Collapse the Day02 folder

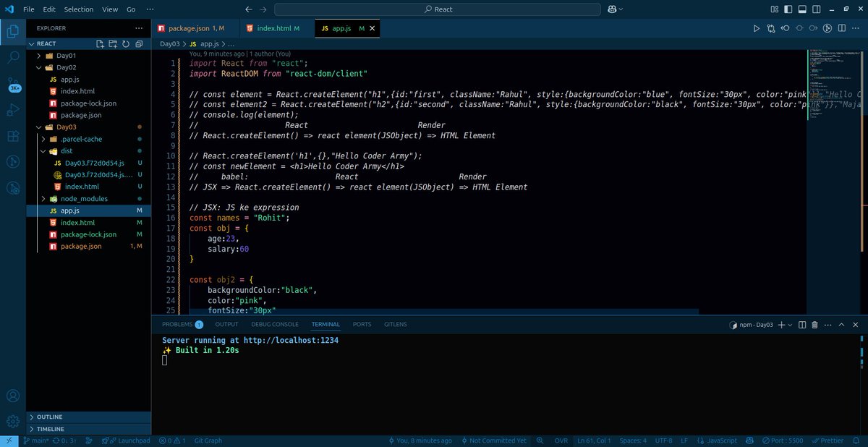(x=39, y=67)
